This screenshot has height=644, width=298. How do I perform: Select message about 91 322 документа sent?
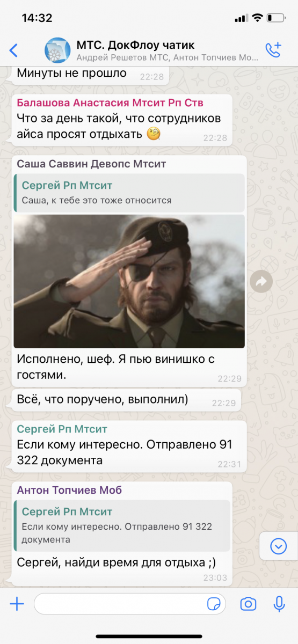pyautogui.click(x=129, y=447)
